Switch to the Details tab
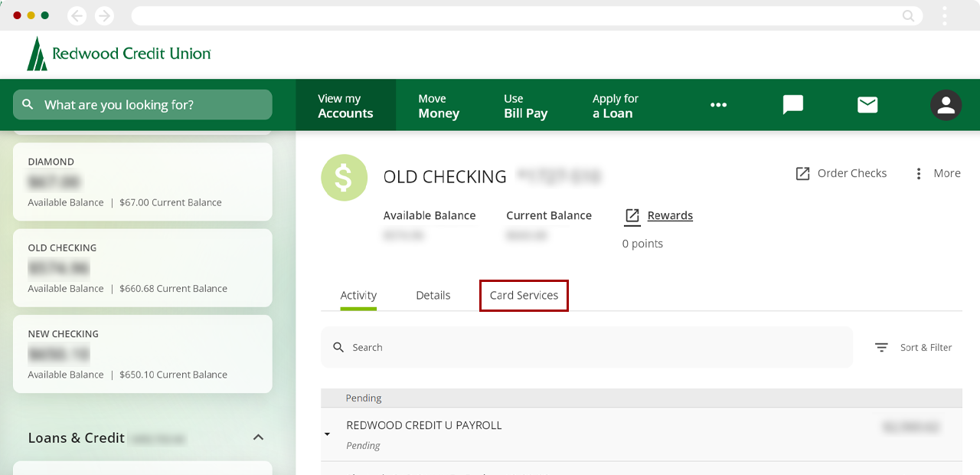The height and width of the screenshot is (475, 980). coord(433,295)
